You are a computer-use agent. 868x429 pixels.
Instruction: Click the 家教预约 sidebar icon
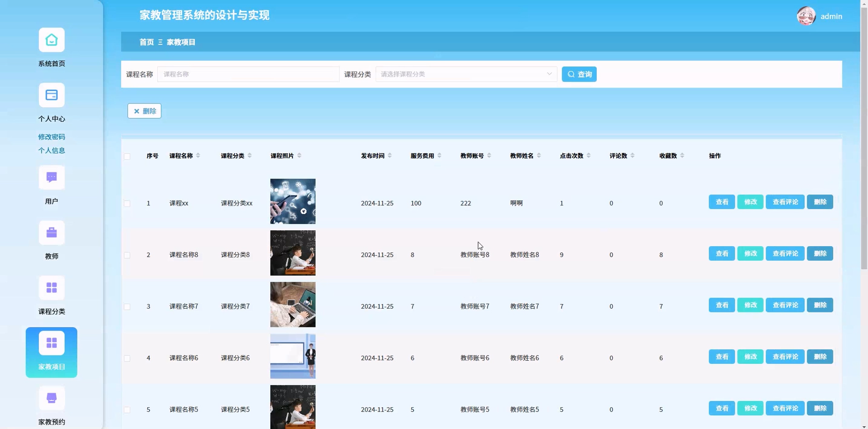pyautogui.click(x=51, y=398)
